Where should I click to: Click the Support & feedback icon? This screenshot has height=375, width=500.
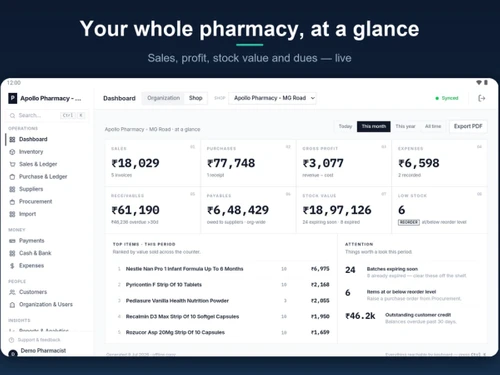(11, 340)
